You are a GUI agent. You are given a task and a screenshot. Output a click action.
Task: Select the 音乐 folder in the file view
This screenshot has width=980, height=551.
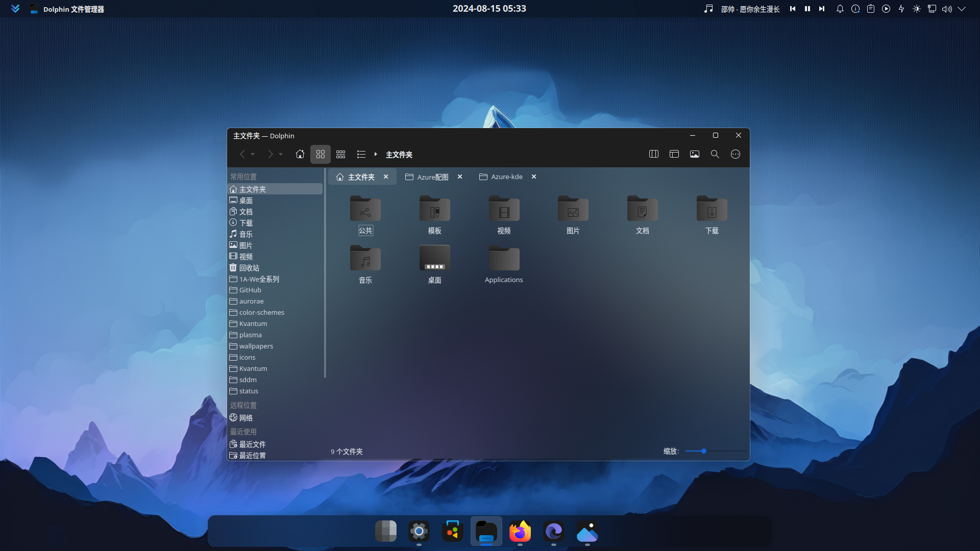click(365, 264)
